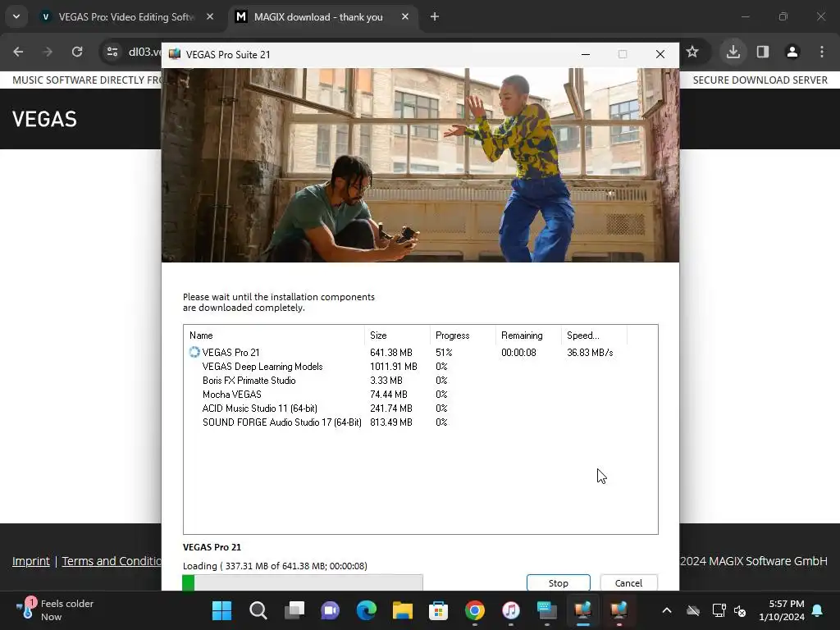Open Chrome tab search dropdown
840x630 pixels.
(x=16, y=16)
